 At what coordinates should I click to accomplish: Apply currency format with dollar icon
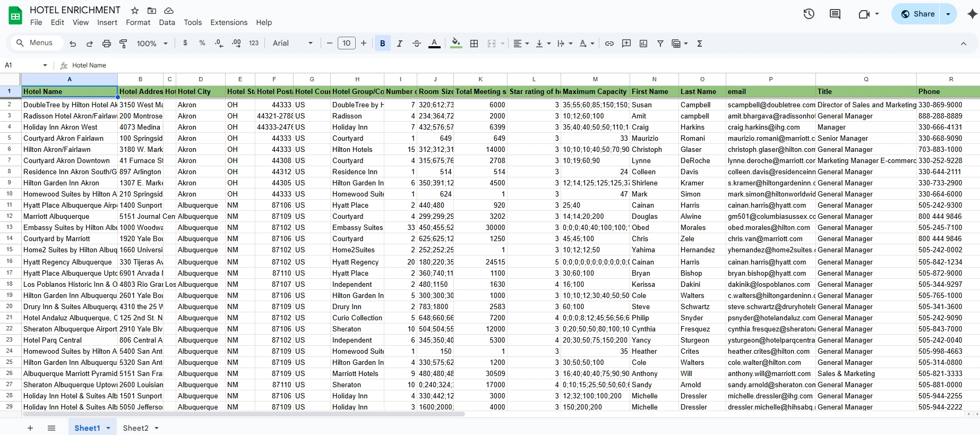185,43
